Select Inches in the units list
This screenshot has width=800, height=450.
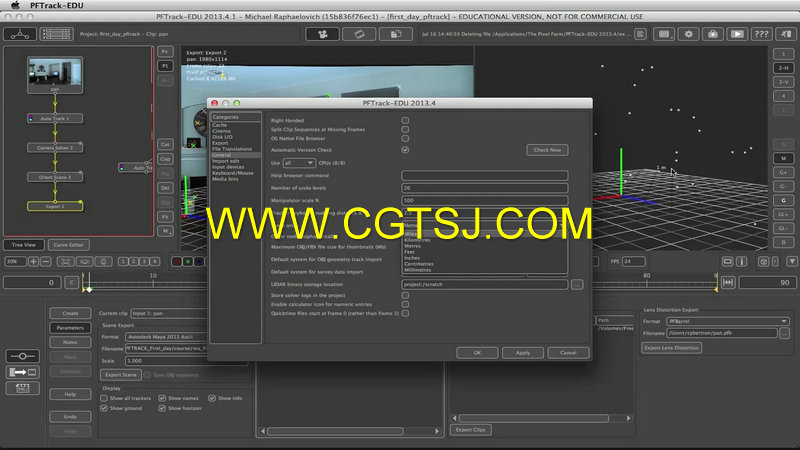tap(412, 258)
